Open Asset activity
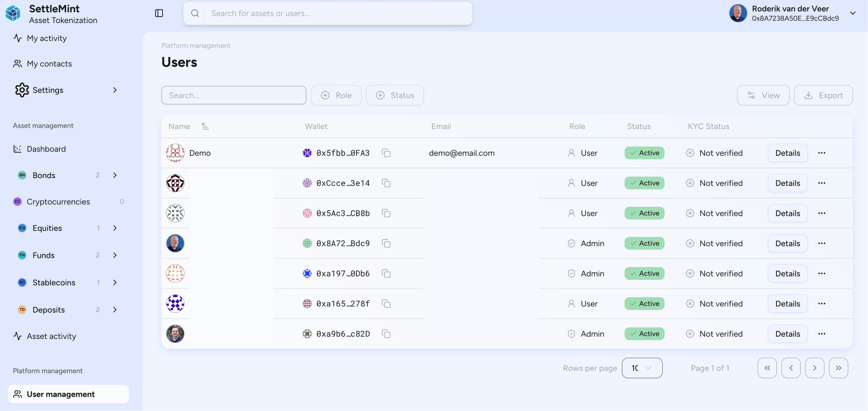 (51, 336)
